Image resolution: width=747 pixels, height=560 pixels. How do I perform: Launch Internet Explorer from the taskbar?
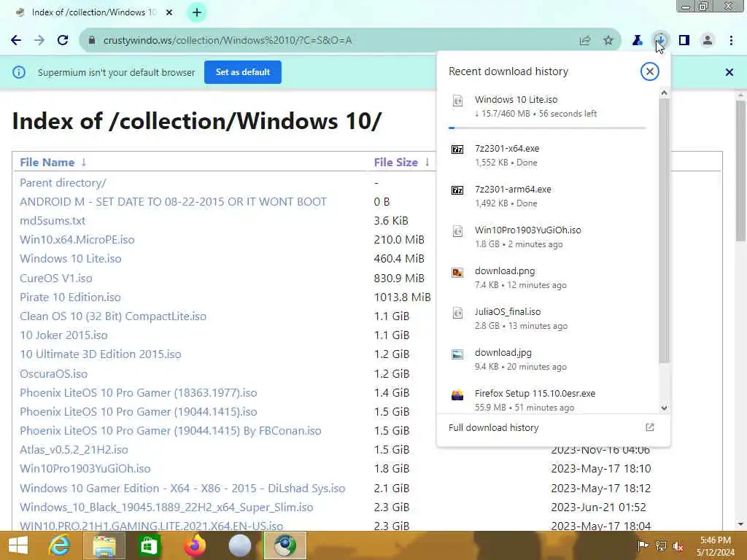click(60, 545)
